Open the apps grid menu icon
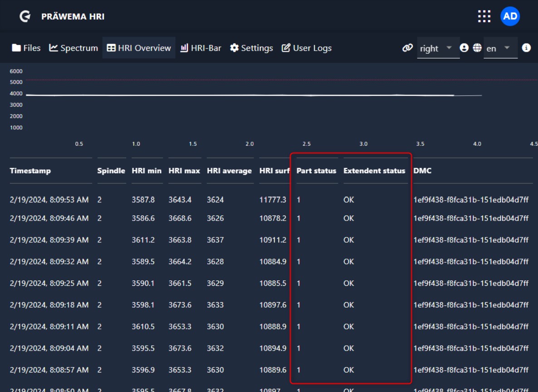Image resolution: width=538 pixels, height=392 pixels. point(484,16)
